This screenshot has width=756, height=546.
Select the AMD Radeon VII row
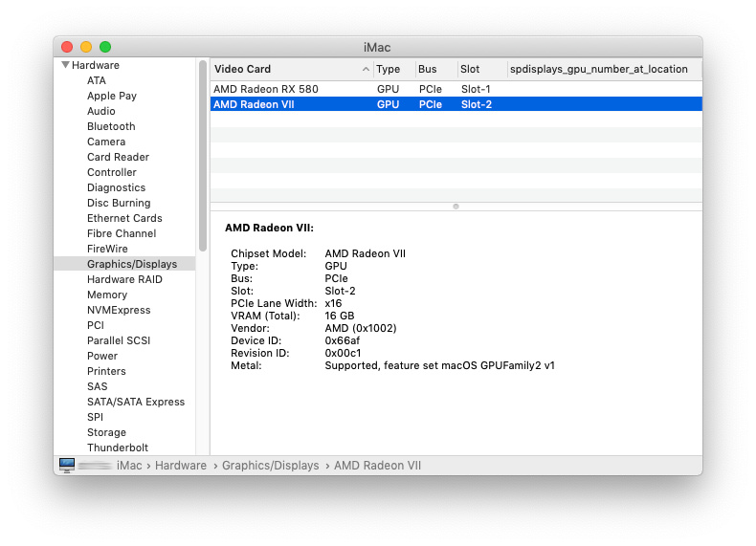tap(456, 104)
